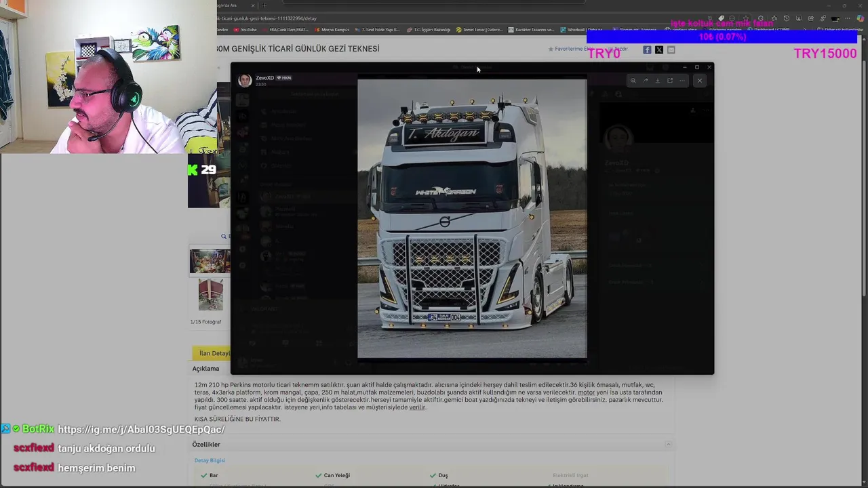
Task: Add listing with Favorilerime Ekle
Action: 571,49
